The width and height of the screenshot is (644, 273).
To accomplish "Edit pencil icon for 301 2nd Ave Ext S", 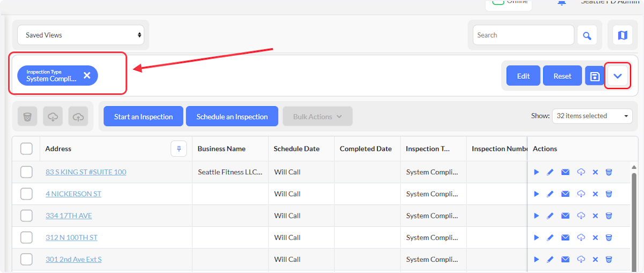I will [550, 259].
